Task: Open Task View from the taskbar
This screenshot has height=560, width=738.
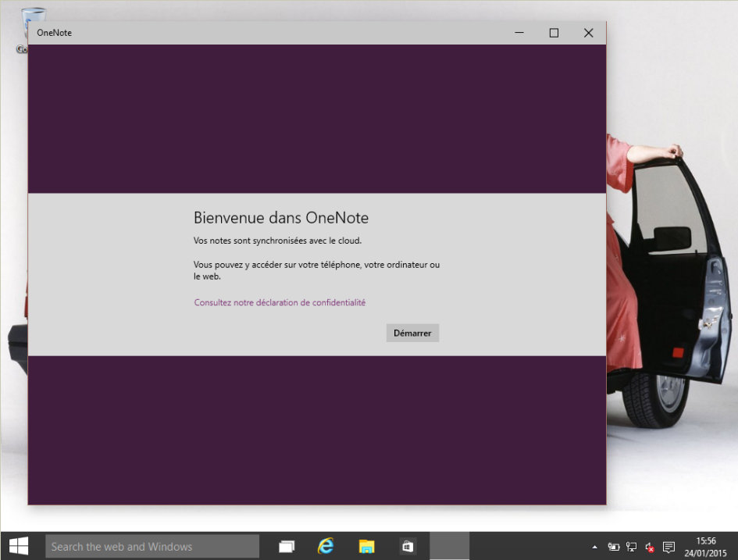Action: pos(287,547)
